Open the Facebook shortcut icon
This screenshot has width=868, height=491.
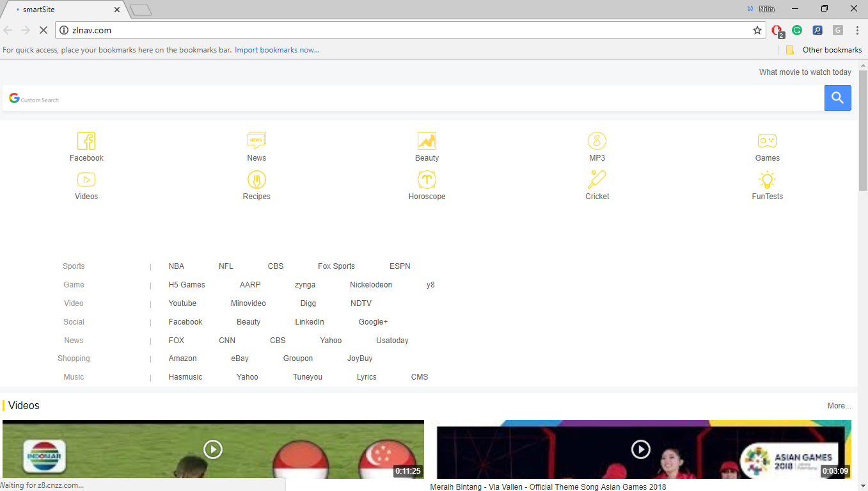tap(86, 141)
